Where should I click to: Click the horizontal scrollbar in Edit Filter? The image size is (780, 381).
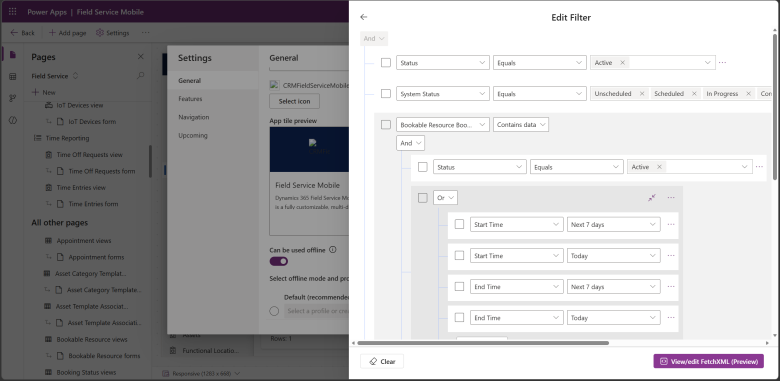tap(483, 343)
